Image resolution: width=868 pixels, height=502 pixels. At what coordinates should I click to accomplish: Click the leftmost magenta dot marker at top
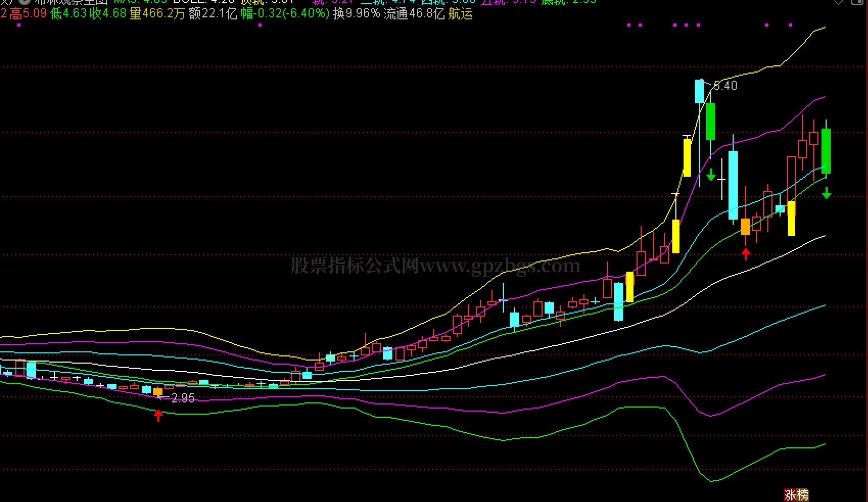(19, 25)
